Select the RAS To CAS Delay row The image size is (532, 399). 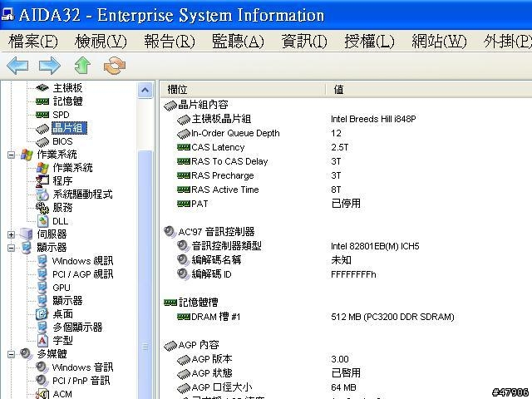click(x=346, y=161)
